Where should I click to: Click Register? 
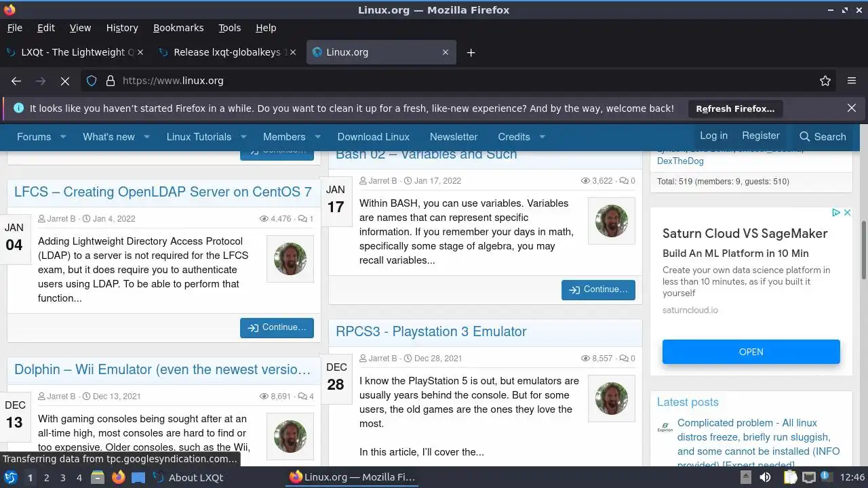pyautogui.click(x=761, y=136)
